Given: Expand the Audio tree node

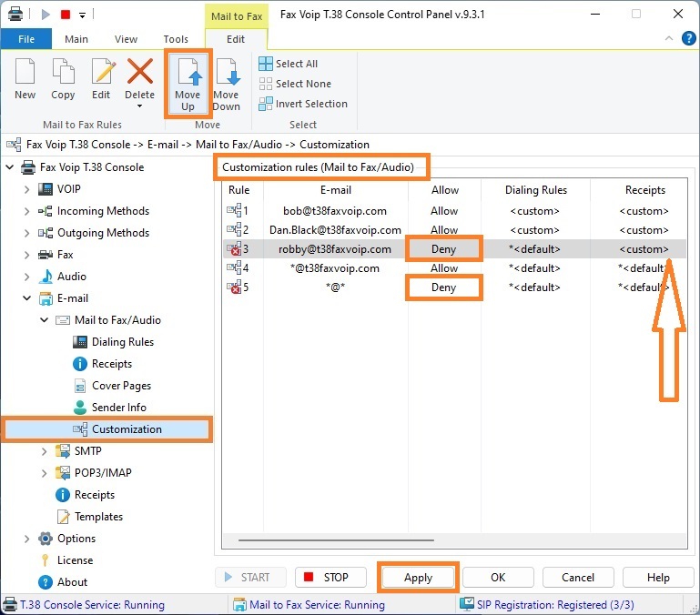Looking at the screenshot, I should tap(26, 277).
